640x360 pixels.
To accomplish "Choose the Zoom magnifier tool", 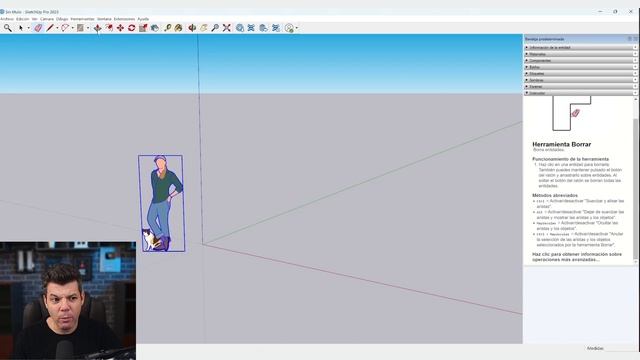I will click(215, 28).
